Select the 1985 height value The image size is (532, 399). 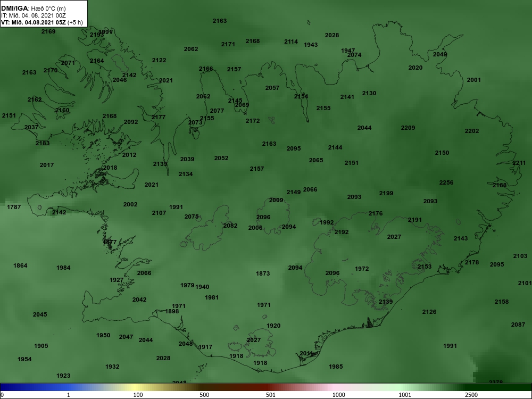pos(336,367)
